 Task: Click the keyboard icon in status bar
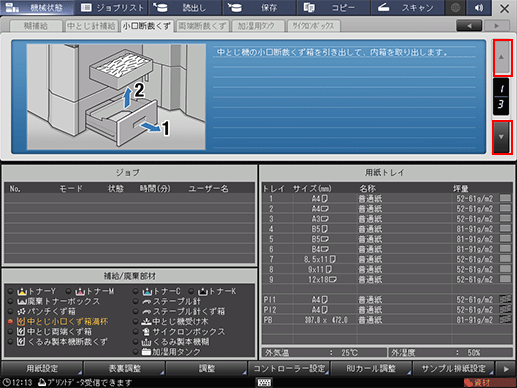pyautogui.click(x=264, y=382)
